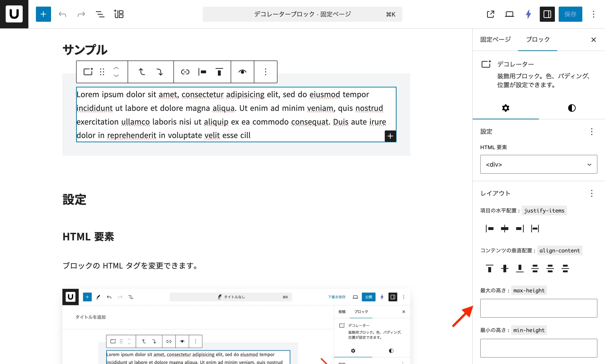Screen dimensions: 605x364
Task: Set align-content to middle
Action: coord(505,268)
